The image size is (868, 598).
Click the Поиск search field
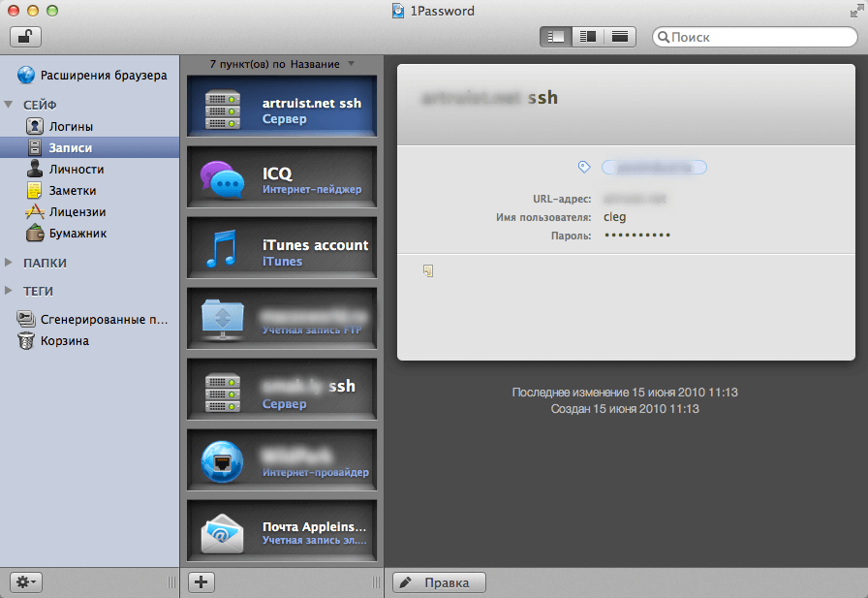[x=755, y=37]
